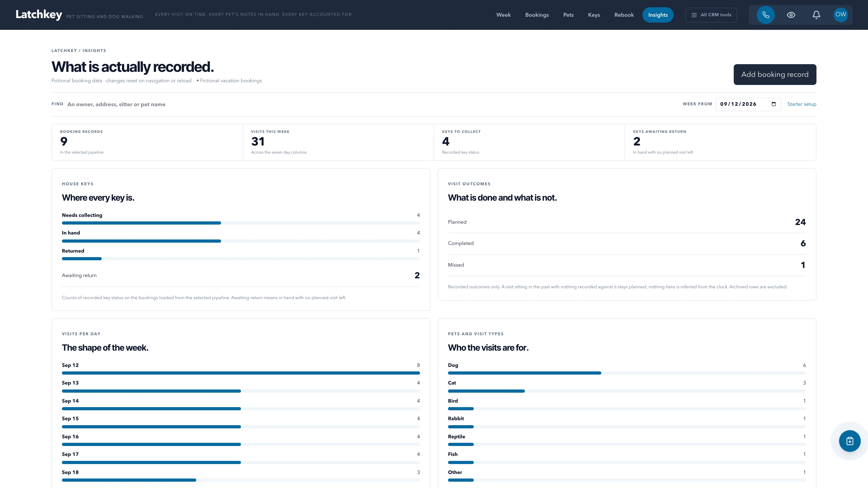The width and height of the screenshot is (868, 488).
Task: Click the Sep 18 label
Action: tap(70, 472)
